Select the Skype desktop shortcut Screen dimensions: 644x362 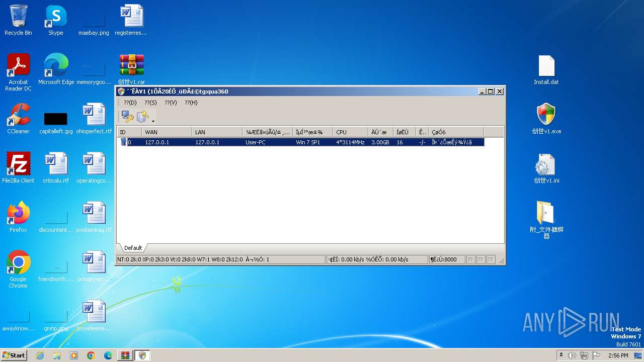pos(56,20)
